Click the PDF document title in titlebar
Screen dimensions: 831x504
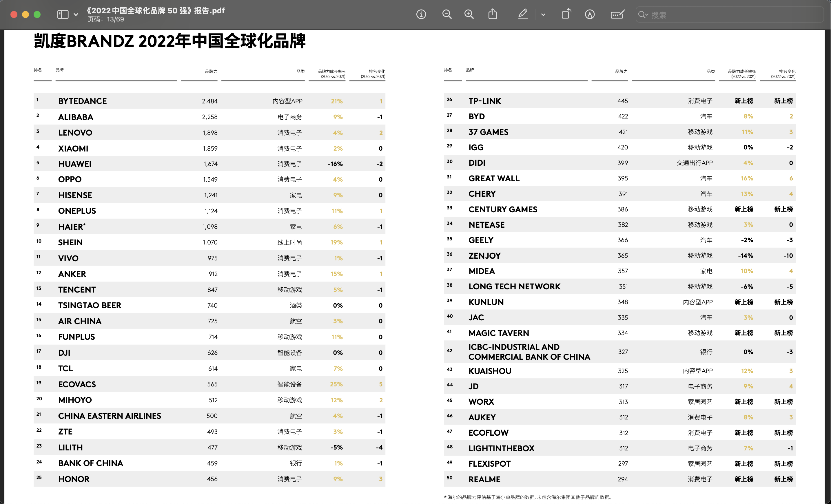point(156,10)
